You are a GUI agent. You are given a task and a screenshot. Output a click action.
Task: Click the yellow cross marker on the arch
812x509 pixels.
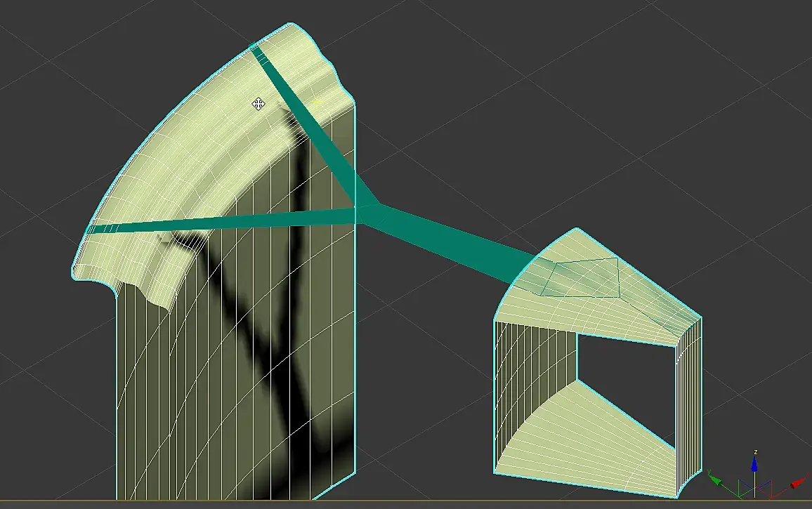pos(317,103)
